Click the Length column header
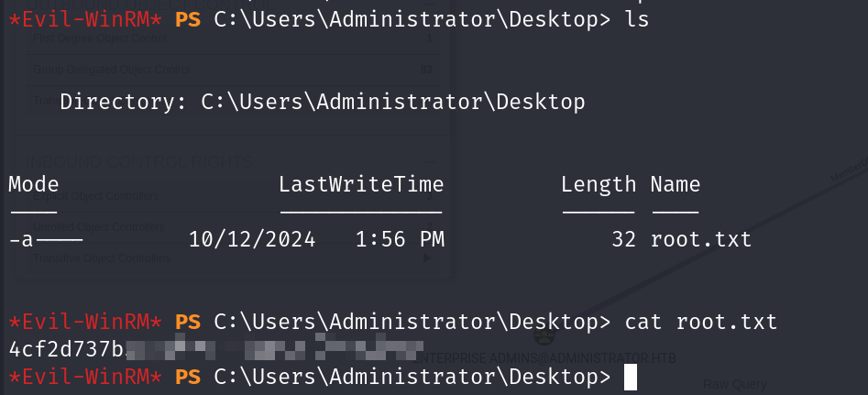This screenshot has width=868, height=395. [x=599, y=184]
